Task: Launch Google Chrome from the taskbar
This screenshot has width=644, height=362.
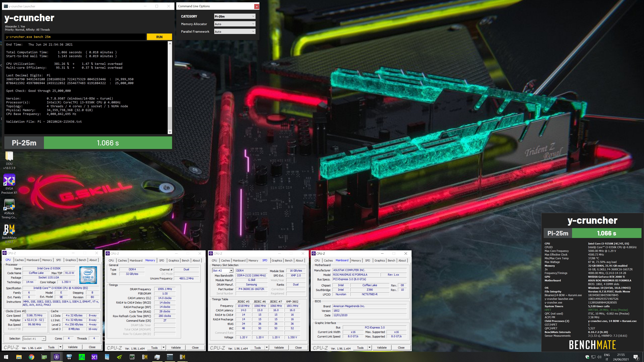Action: coord(32,357)
